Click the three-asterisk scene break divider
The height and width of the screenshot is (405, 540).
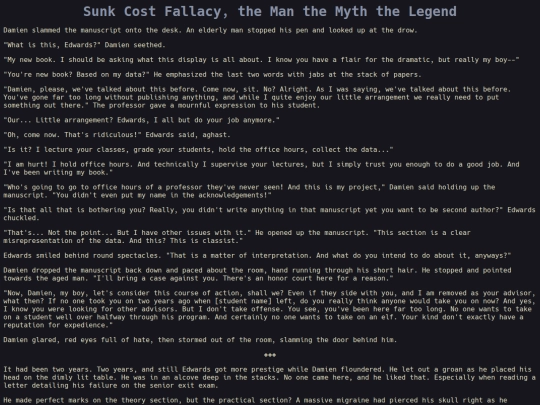(270, 355)
